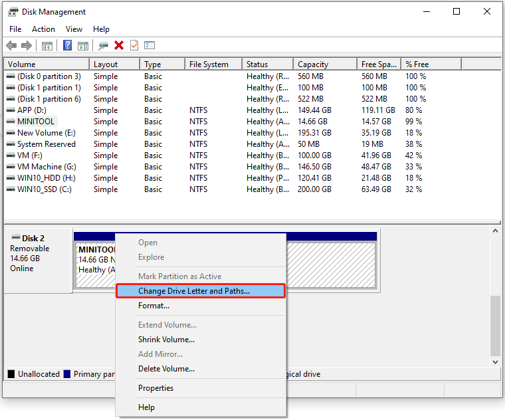
Task: Click the Back arrow toolbar icon
Action: click(11, 45)
